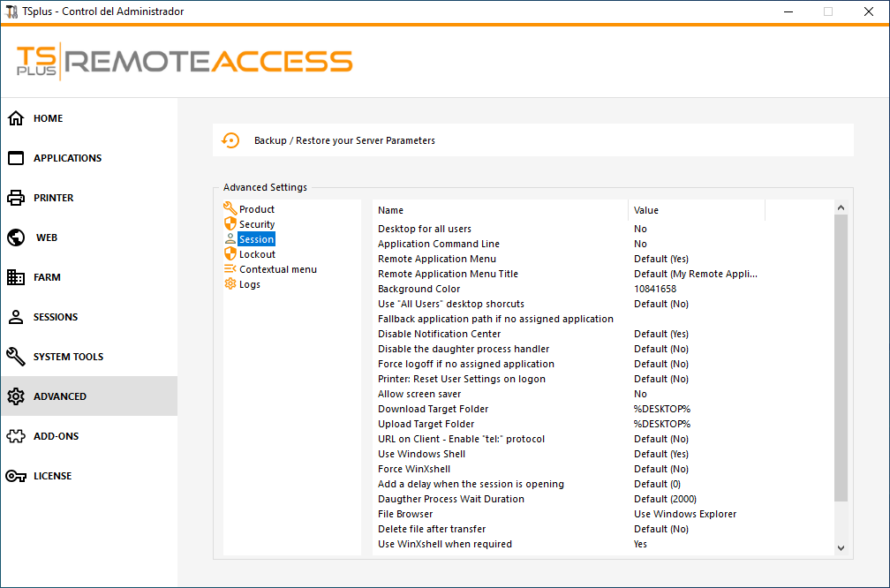Screen dimensions: 890x588
Task: Select the Background Color setting row
Action: tap(419, 289)
